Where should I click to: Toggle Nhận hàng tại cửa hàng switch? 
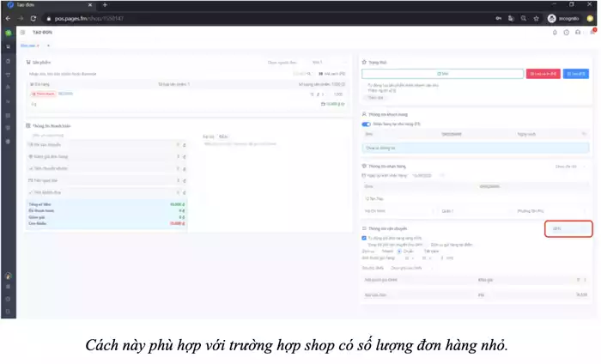pos(366,124)
